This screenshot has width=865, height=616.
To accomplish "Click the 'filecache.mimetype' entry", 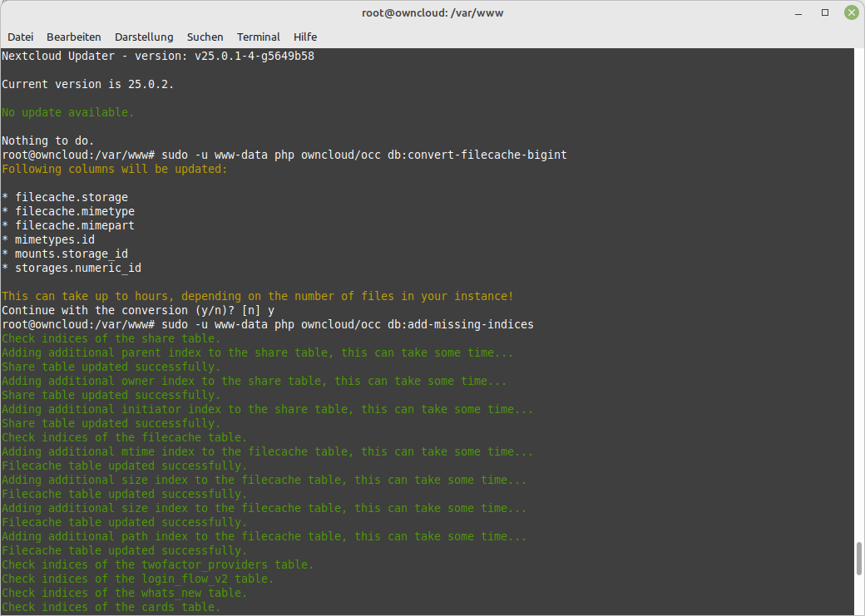I will tap(75, 211).
